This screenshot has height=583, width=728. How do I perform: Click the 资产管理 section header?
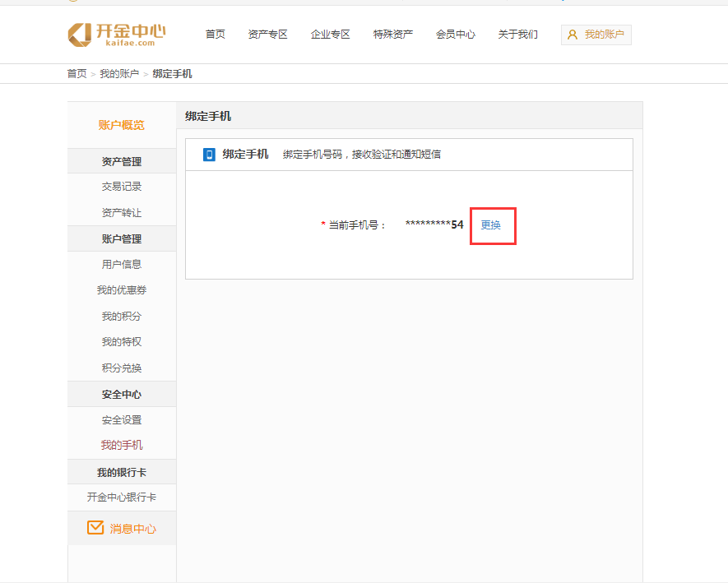point(122,161)
